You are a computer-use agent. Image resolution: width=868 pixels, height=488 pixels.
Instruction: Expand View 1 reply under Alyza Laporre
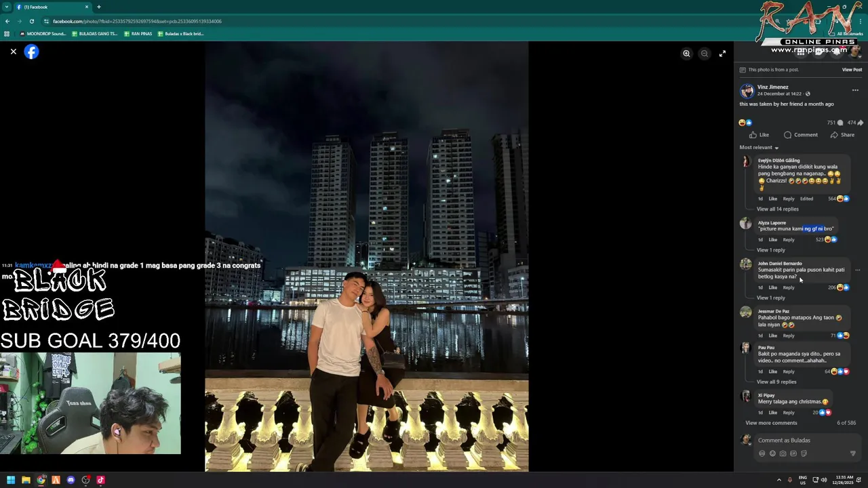coord(770,250)
